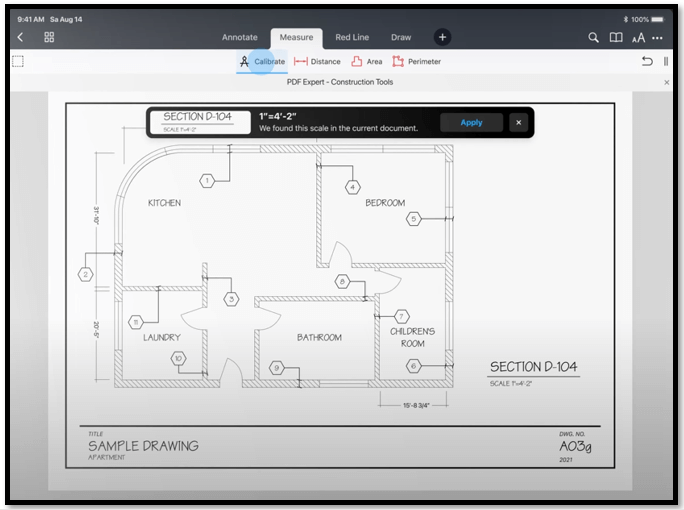Image resolution: width=684 pixels, height=510 pixels.
Task: Choose the Area measurement tool
Action: [x=367, y=62]
